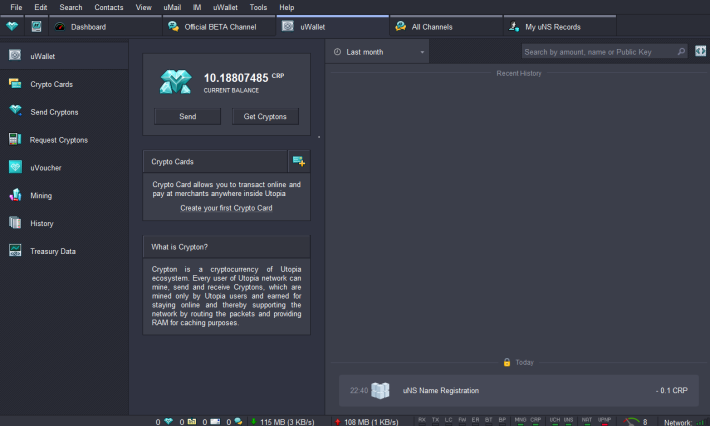
Task: Open the Tools menu
Action: point(258,7)
